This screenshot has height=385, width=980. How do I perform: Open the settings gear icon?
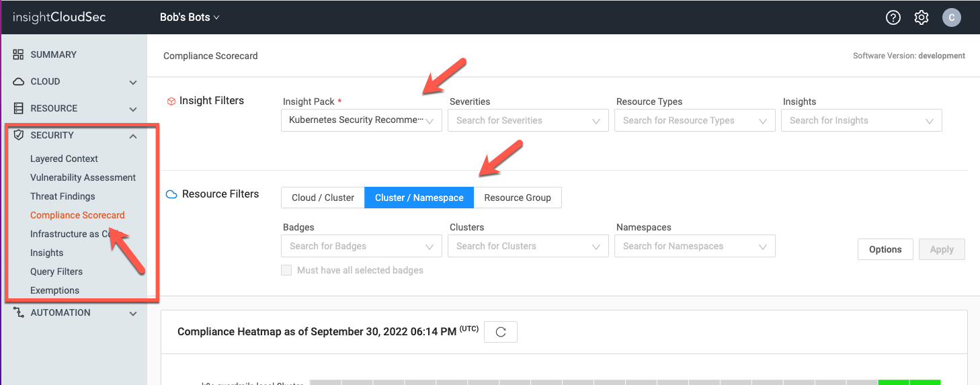(922, 17)
